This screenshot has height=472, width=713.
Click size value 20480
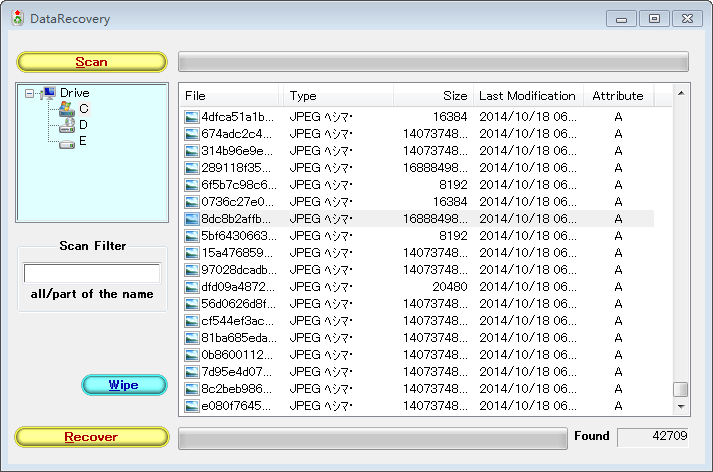(x=450, y=287)
